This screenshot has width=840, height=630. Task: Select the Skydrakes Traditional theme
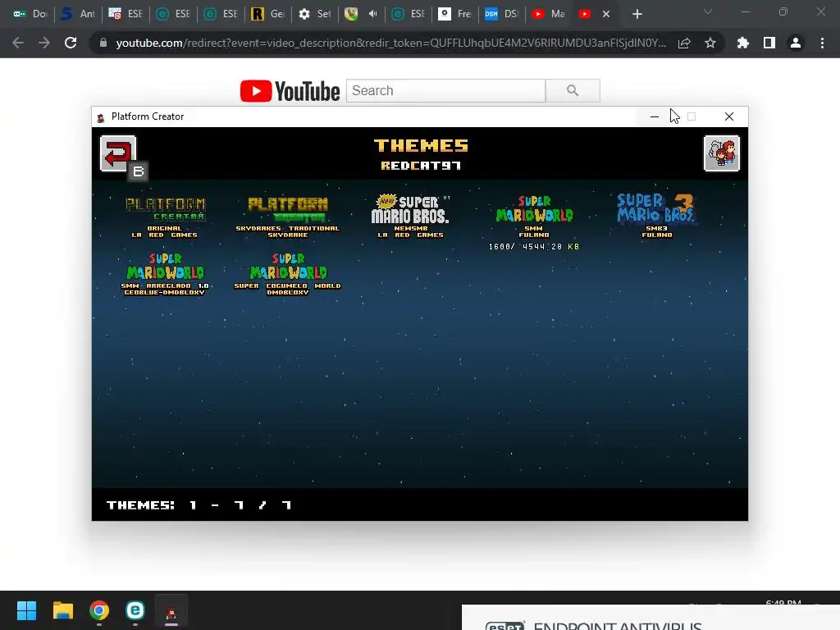point(288,217)
